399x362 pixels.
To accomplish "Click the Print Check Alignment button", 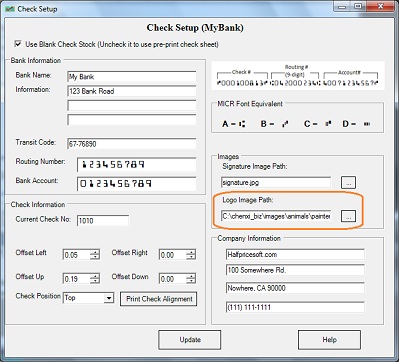I will (x=159, y=299).
